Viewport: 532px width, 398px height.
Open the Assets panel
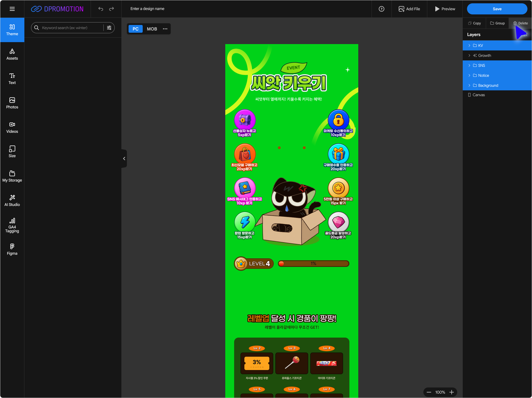pos(12,54)
